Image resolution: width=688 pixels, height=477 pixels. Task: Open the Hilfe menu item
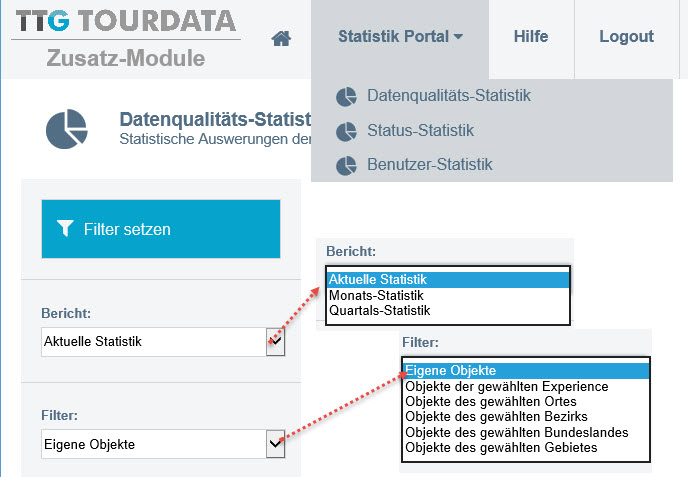(x=531, y=36)
